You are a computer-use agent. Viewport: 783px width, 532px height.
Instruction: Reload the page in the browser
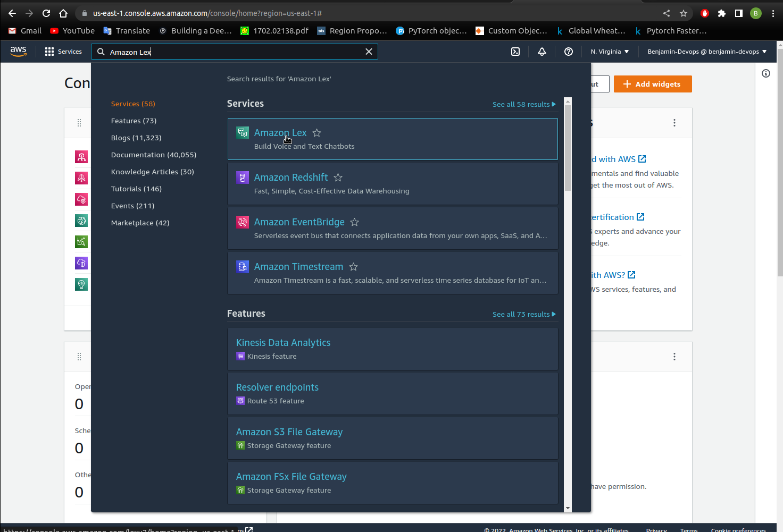click(46, 13)
